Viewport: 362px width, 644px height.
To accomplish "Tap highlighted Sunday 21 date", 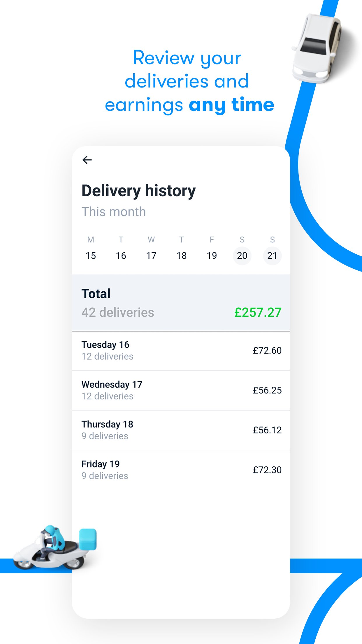I will [x=272, y=256].
